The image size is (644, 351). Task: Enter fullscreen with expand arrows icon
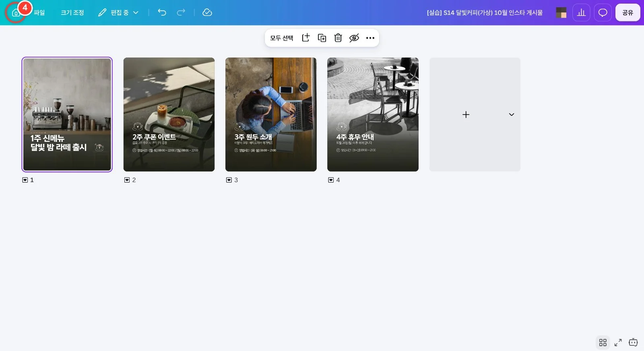pos(618,343)
